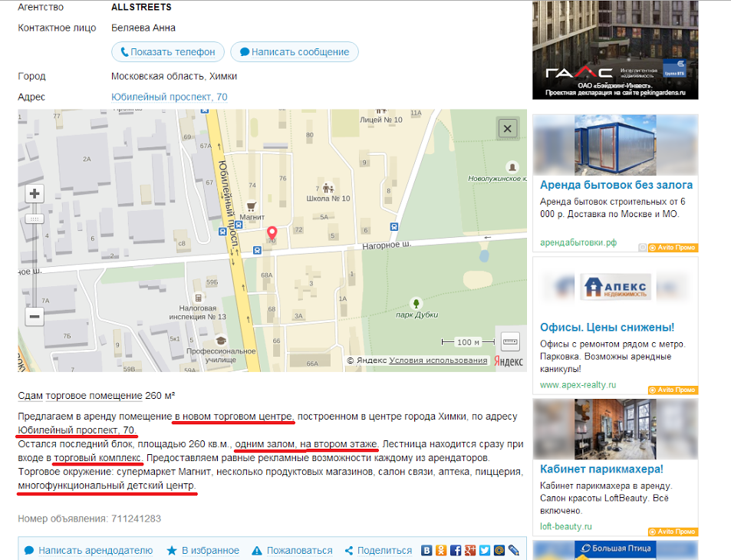The width and height of the screenshot is (731, 560).
Task: Visit the www.apex-realty.ru ad link
Action: click(x=578, y=384)
